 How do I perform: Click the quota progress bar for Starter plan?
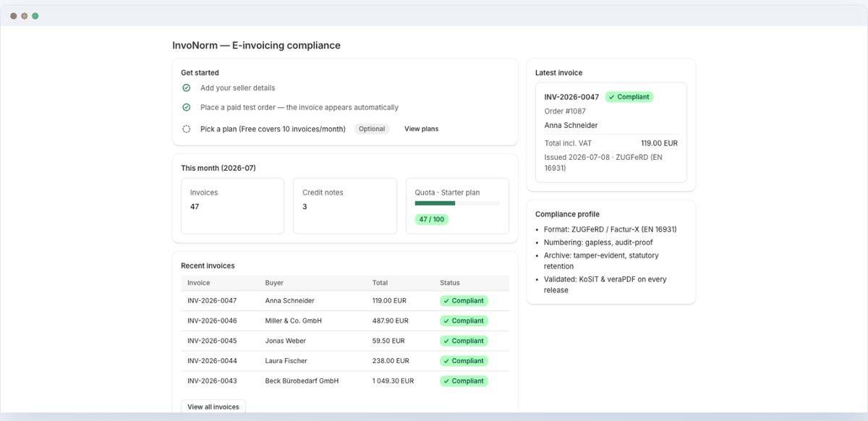tap(457, 203)
